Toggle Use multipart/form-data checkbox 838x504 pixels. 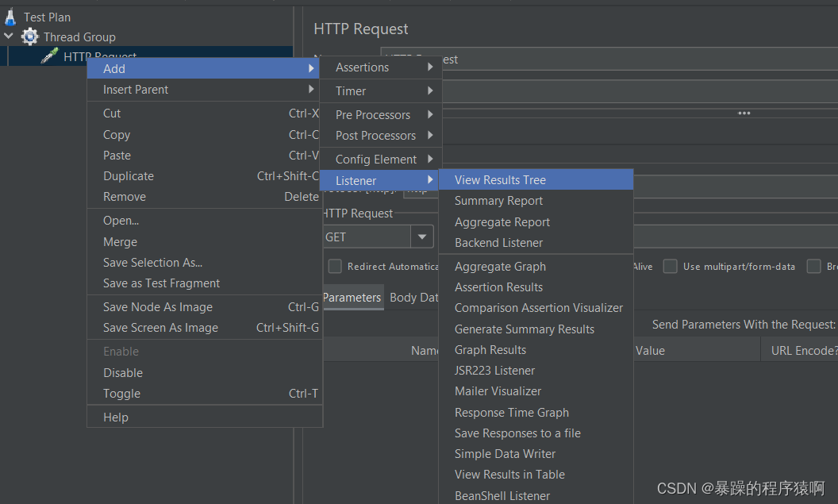point(671,266)
